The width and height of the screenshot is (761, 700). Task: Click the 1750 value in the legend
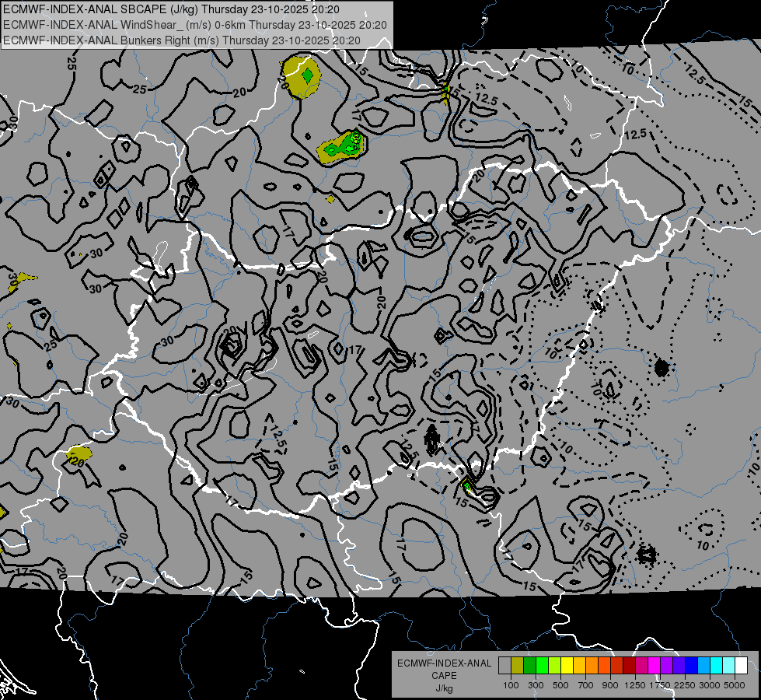tap(660, 685)
